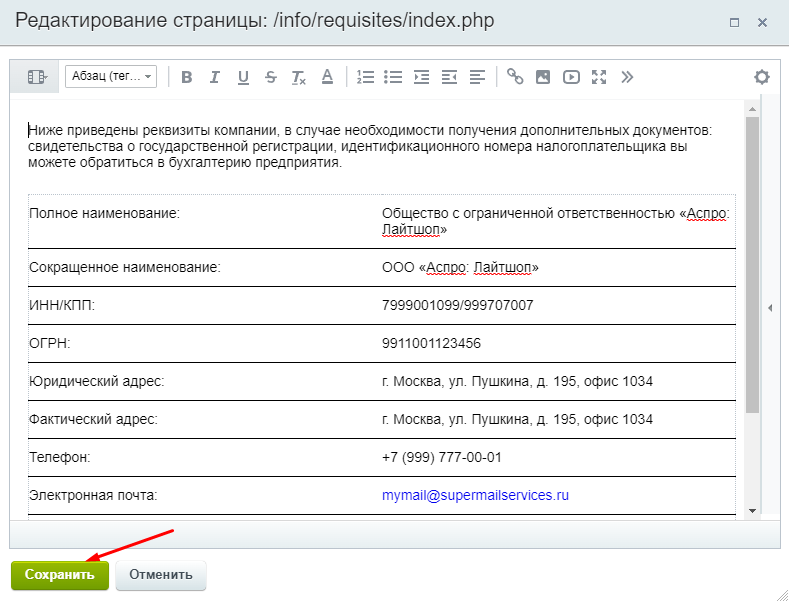
Task: Click the scrollbar up arrow
Action: 752,109
